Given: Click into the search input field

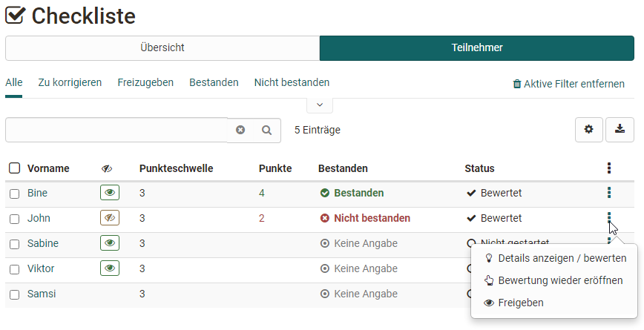Looking at the screenshot, I should 116,130.
